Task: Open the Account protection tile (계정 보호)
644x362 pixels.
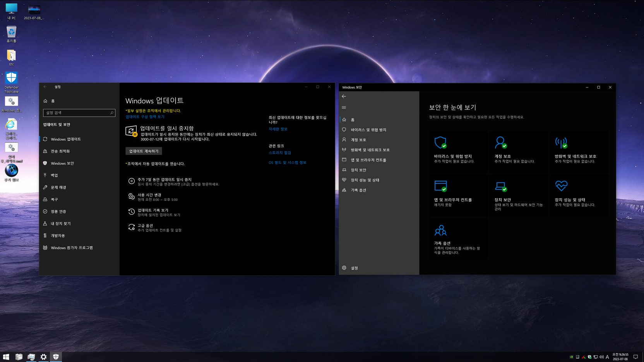Action: click(518, 152)
